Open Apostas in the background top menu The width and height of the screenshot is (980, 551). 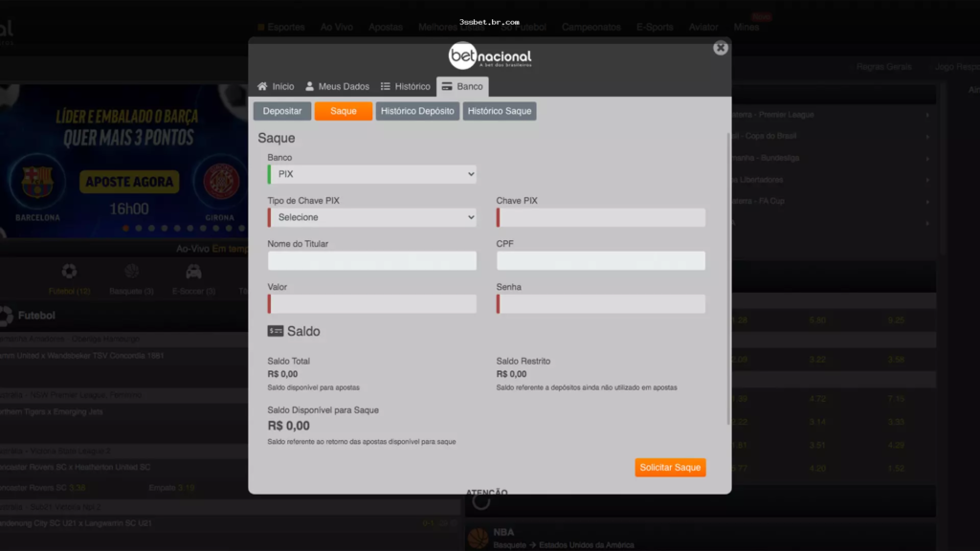[385, 28]
